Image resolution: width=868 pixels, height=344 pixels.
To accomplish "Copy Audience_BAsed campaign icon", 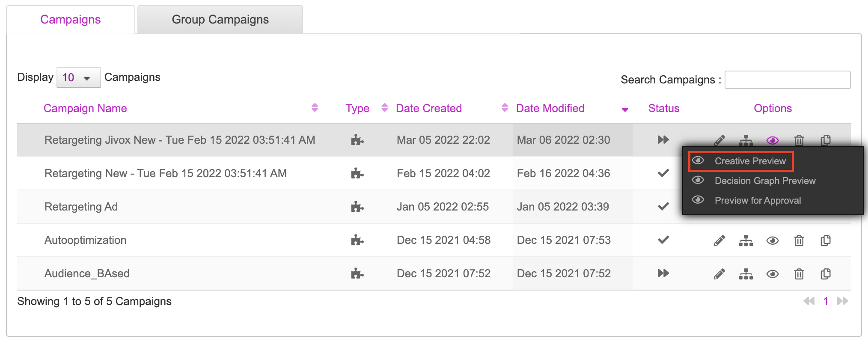I will coord(826,274).
